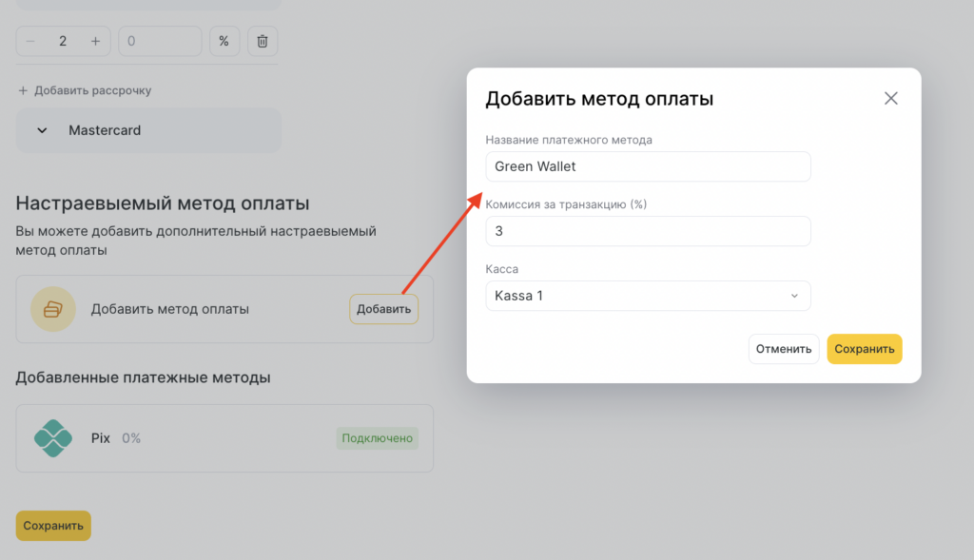This screenshot has height=560, width=974.
Task: Click the Pix logo icon
Action: 53,438
